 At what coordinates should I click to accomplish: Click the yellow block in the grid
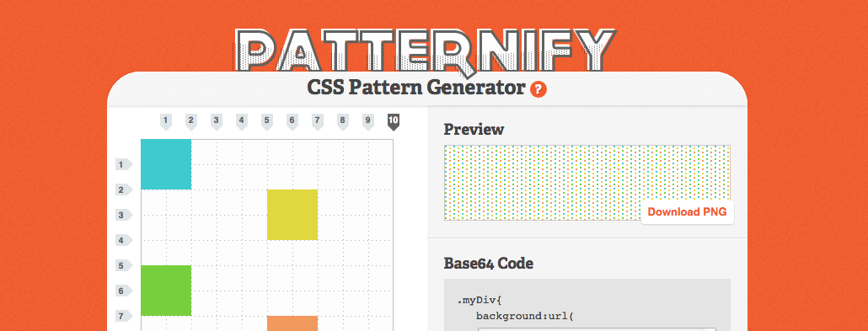tap(292, 215)
